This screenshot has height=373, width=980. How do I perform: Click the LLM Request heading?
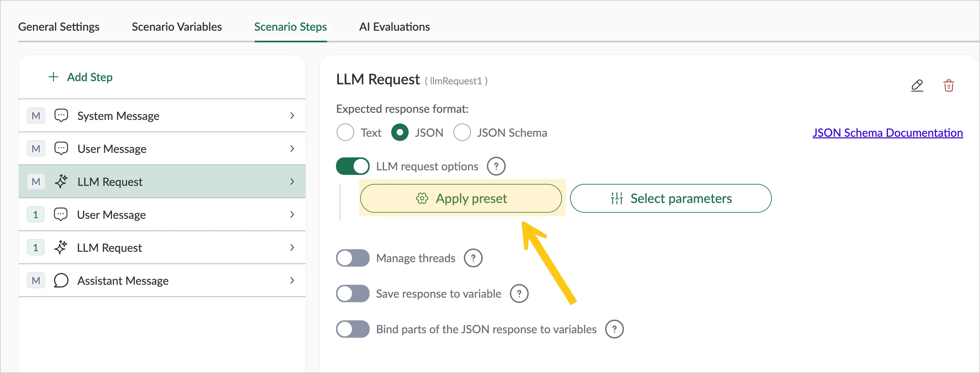(378, 79)
